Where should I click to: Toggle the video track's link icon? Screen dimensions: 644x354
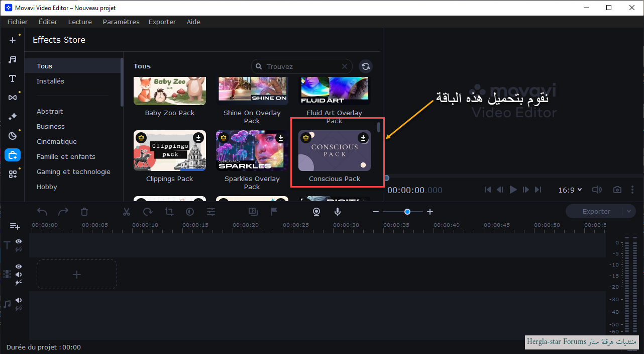click(19, 283)
